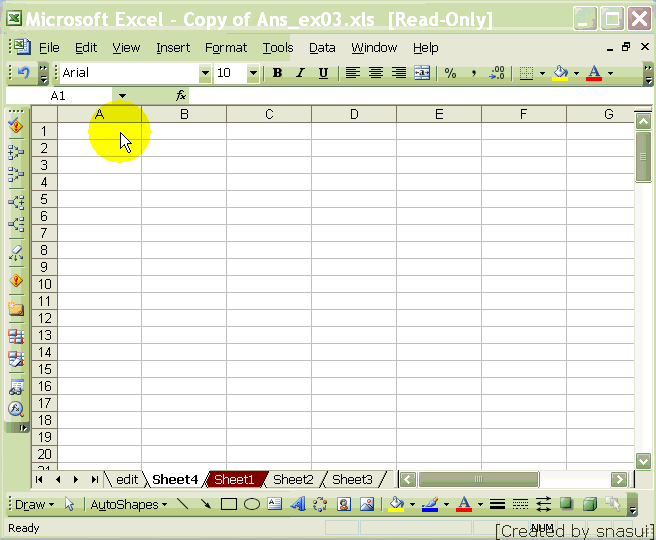Screen dimensions: 656x540
Task: Open the Insert menu
Action: tap(173, 48)
